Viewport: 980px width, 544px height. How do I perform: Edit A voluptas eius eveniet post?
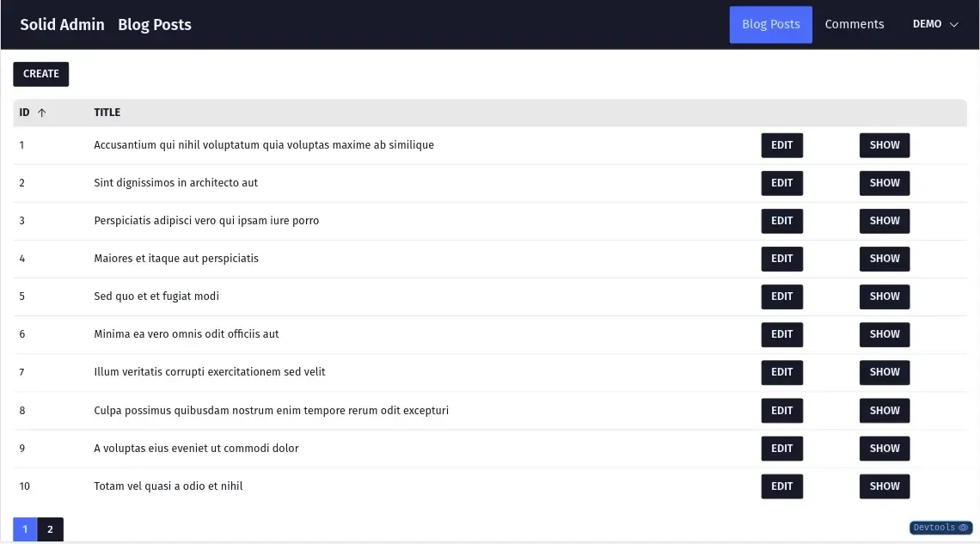781,448
